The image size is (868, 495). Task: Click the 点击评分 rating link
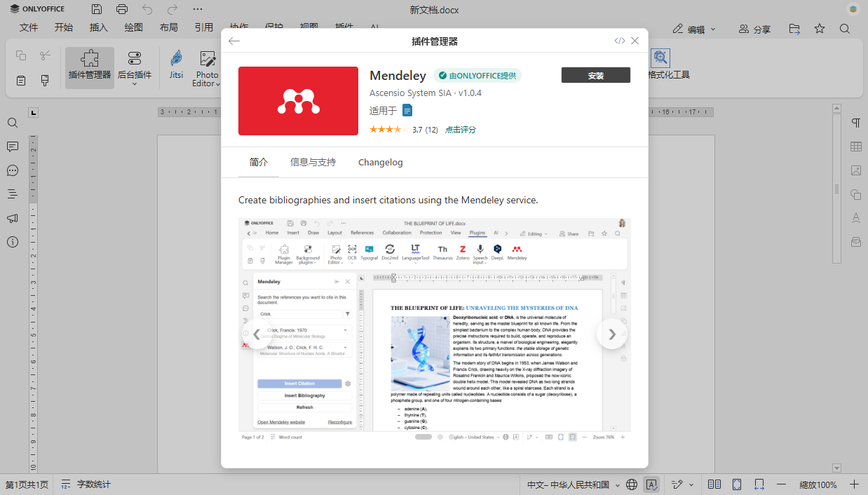coord(461,130)
